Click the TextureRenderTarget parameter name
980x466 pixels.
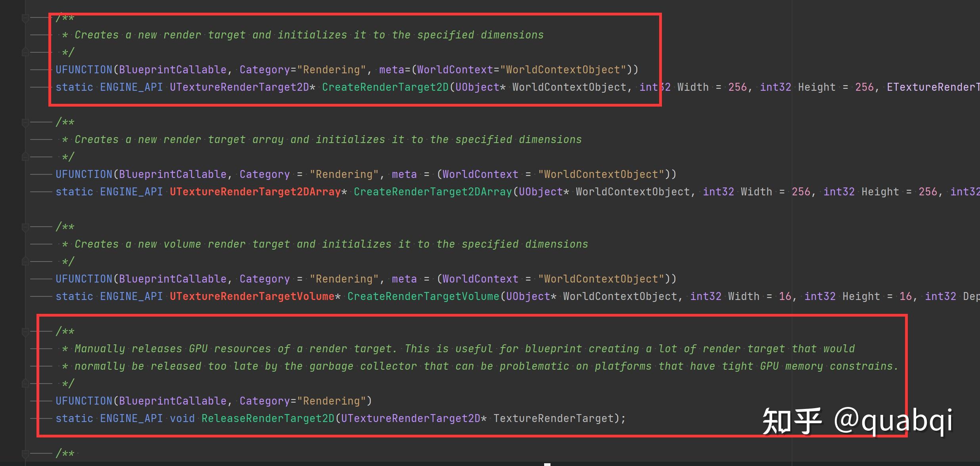click(553, 418)
